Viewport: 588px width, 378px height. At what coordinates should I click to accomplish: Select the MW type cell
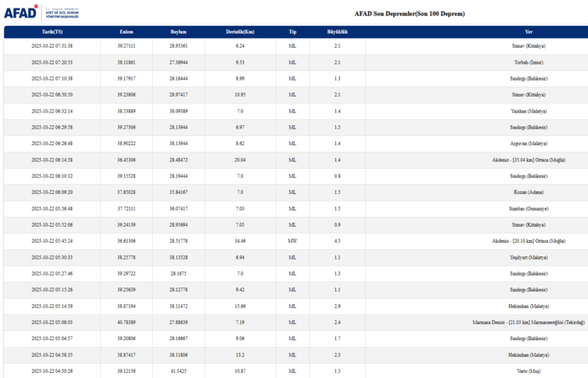pos(292,239)
